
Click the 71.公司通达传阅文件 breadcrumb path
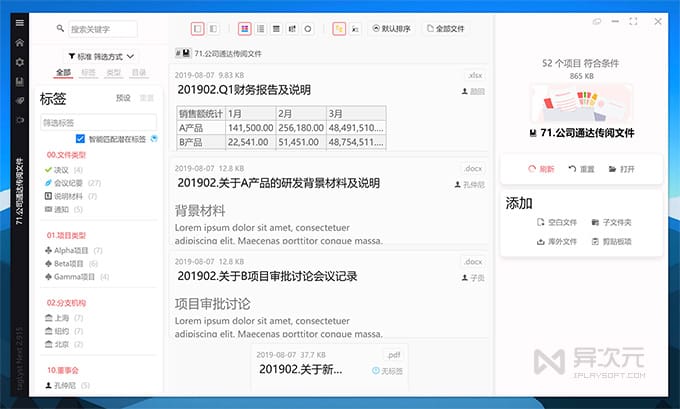tap(228, 53)
